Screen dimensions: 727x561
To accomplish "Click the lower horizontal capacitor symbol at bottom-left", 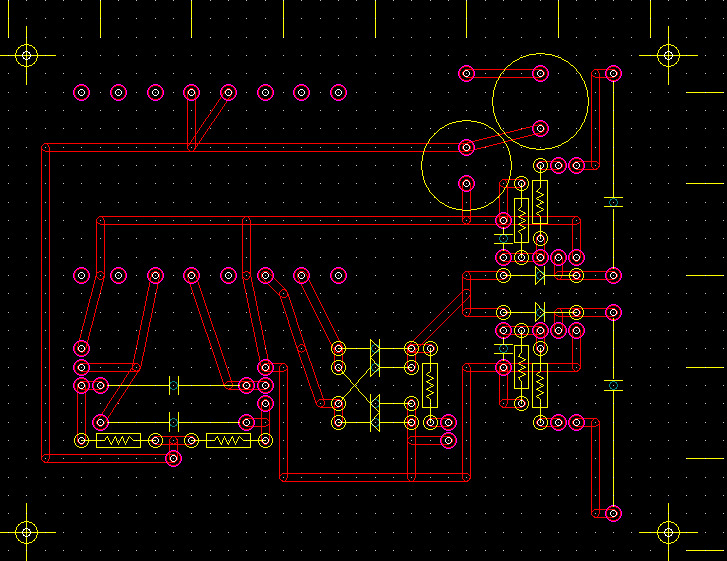I will coord(174,422).
